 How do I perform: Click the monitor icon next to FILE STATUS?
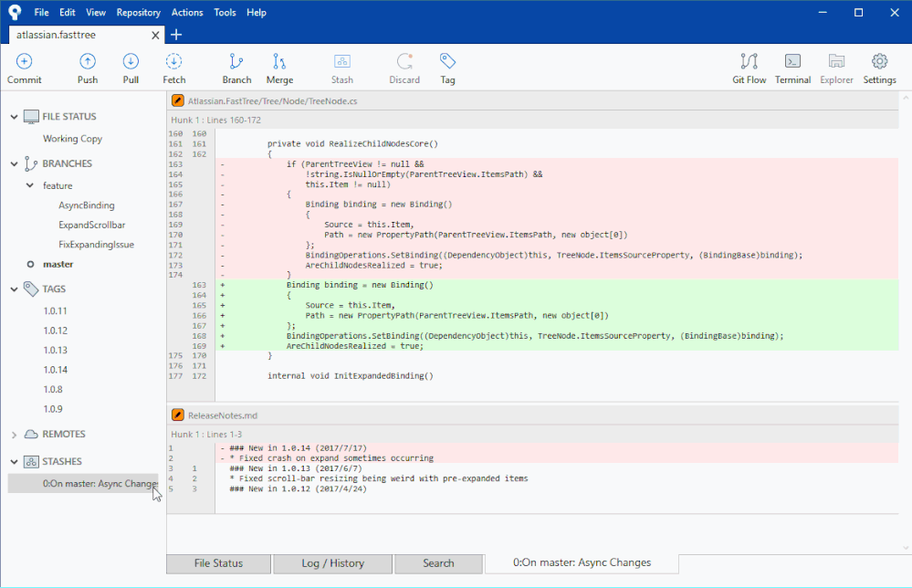(x=31, y=116)
